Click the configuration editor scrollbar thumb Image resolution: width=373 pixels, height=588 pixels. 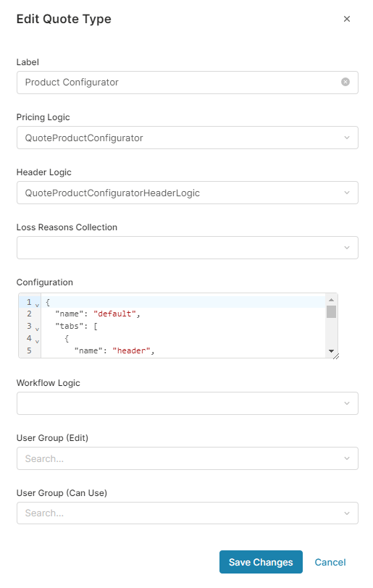[x=331, y=311]
